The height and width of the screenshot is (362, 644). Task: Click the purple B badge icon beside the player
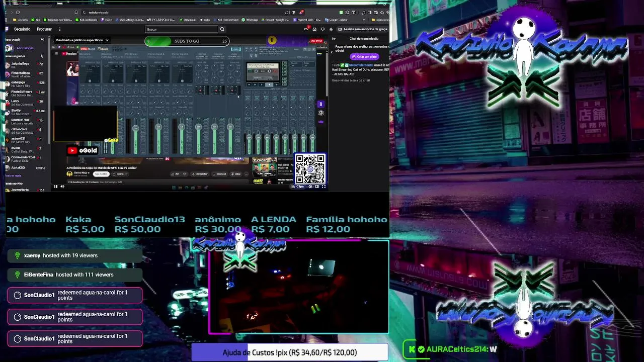click(320, 104)
